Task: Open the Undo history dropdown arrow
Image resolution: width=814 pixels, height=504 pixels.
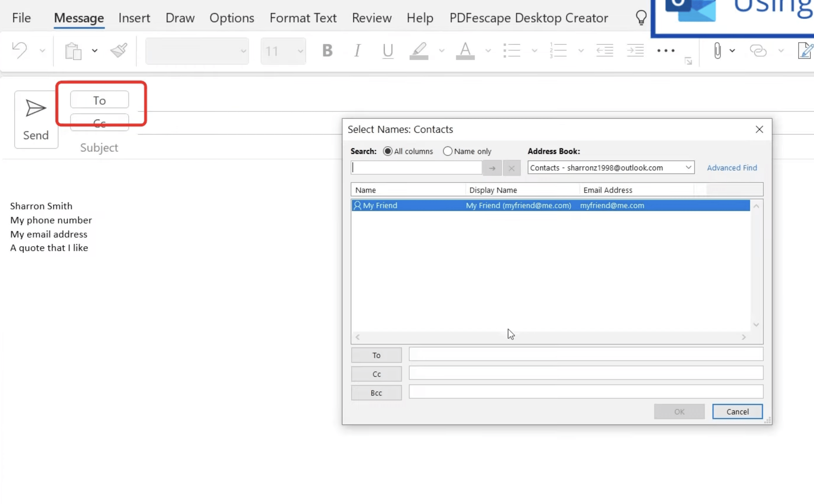Action: 42,51
